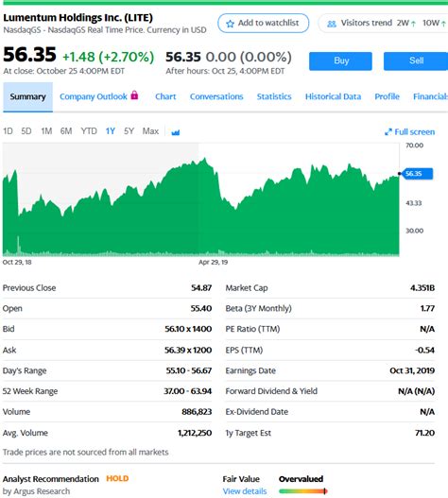The height and width of the screenshot is (498, 448).
Task: Click the Volume value 886,823
Action: coord(197,412)
